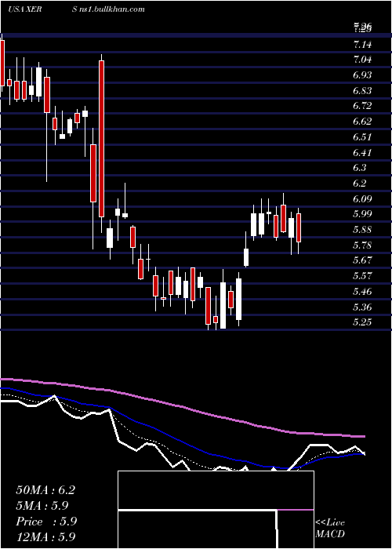The height and width of the screenshot is (549, 392).
Task: Click the 12MA : 5.9 reading
Action: (45, 537)
